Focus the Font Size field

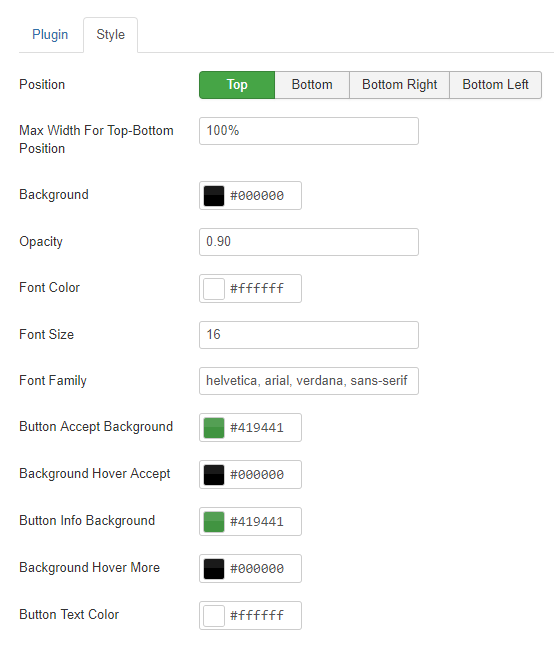pos(309,335)
